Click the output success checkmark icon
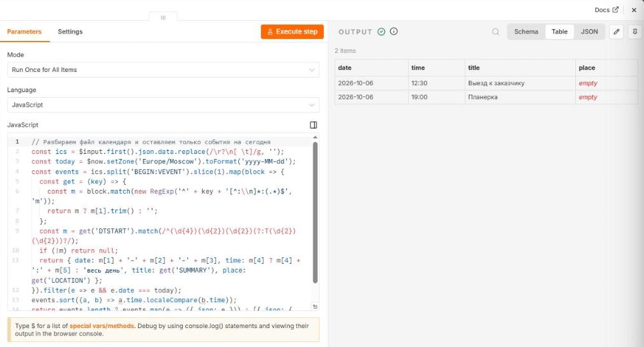Image resolution: width=644 pixels, height=347 pixels. [x=382, y=32]
